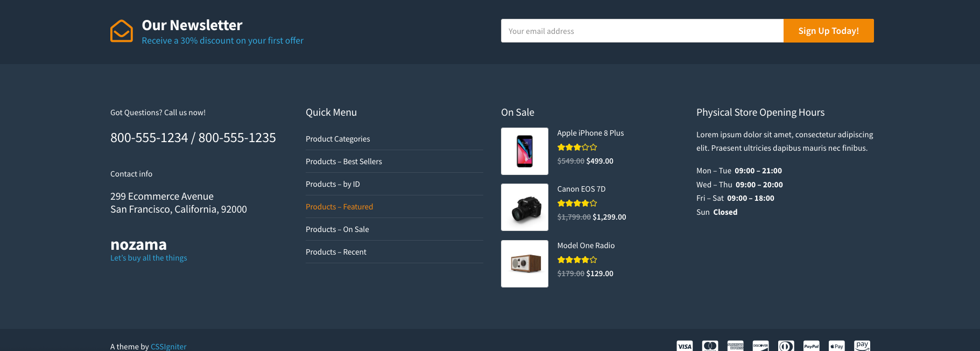Open Product Categories from Quick Menu
The width and height of the screenshot is (980, 351).
click(x=337, y=138)
